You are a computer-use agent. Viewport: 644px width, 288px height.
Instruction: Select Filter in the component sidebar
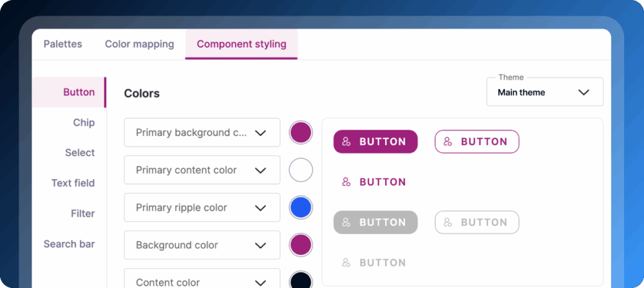82,213
